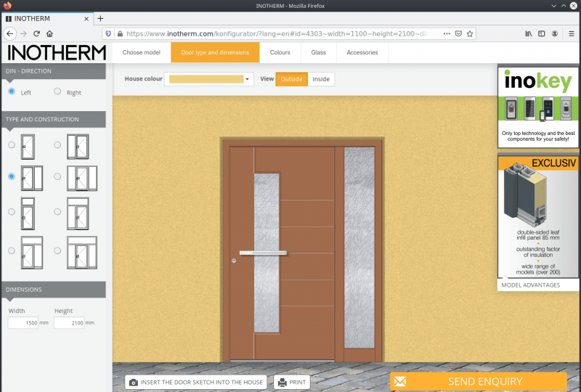Select radio for left sidelight with toplight

point(57,211)
